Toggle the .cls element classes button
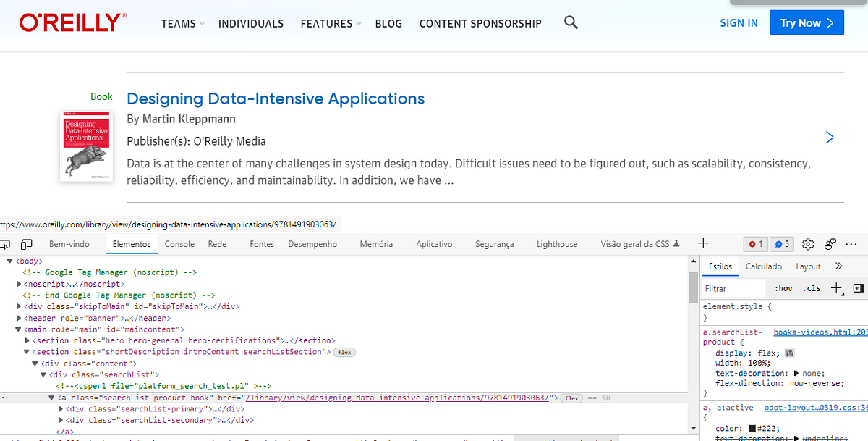 812,288
